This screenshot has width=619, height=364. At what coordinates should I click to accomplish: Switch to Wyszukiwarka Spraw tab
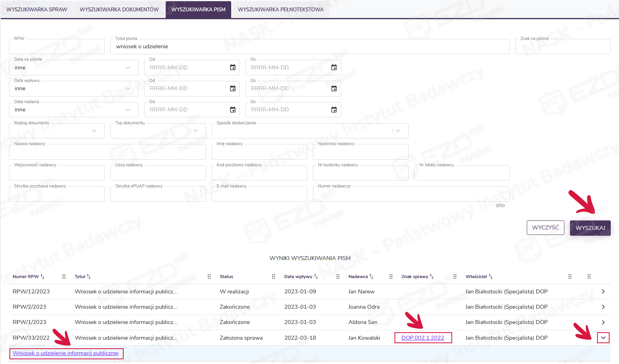pyautogui.click(x=37, y=9)
